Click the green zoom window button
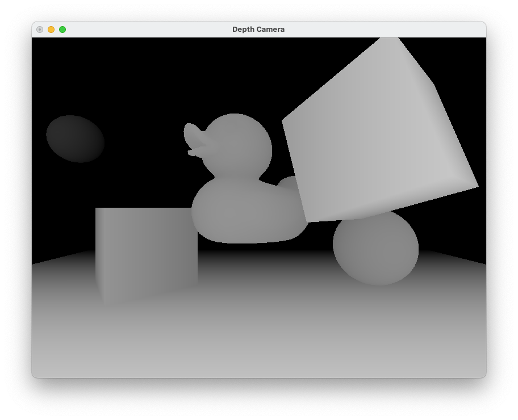The height and width of the screenshot is (420, 518). click(x=62, y=30)
